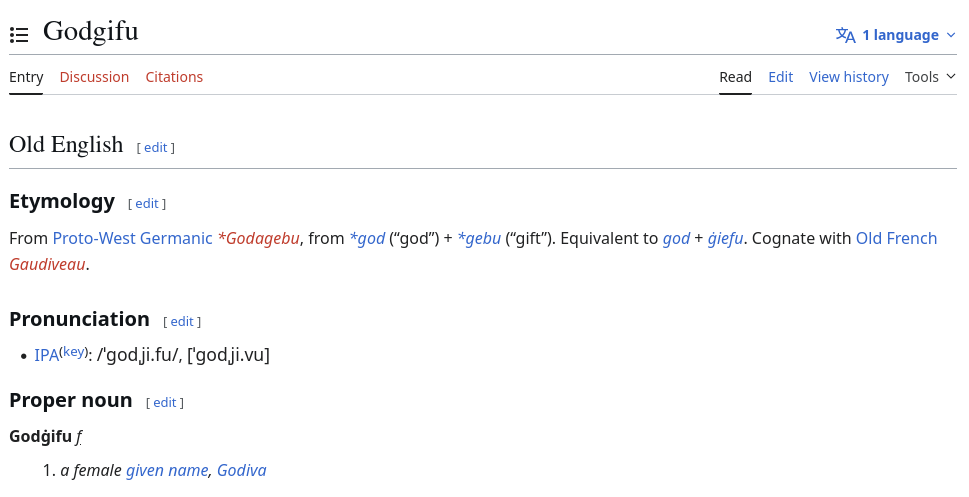The width and height of the screenshot is (969, 497).
Task: Click the Old French link
Action: pos(896,238)
